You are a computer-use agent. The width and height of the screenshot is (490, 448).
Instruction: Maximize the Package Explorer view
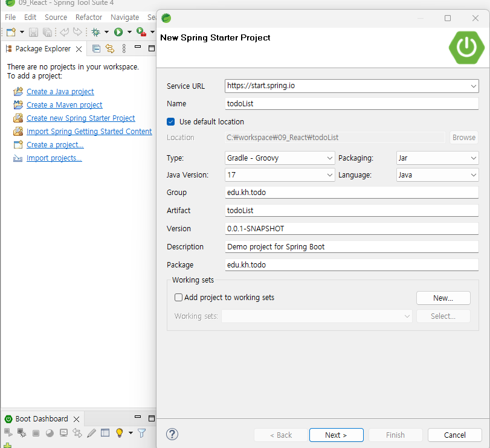(x=152, y=48)
